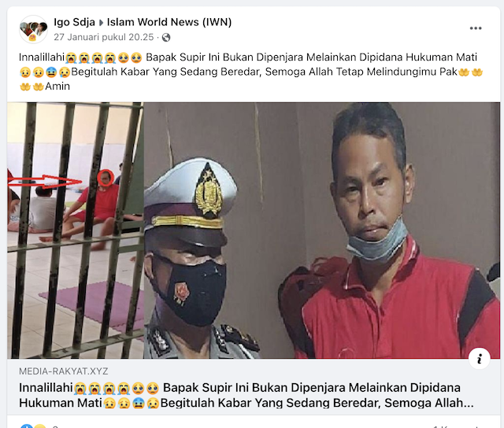Click the post caption text starting with Innalillahi
Image resolution: width=504 pixels, height=428 pixels.
[x=250, y=72]
